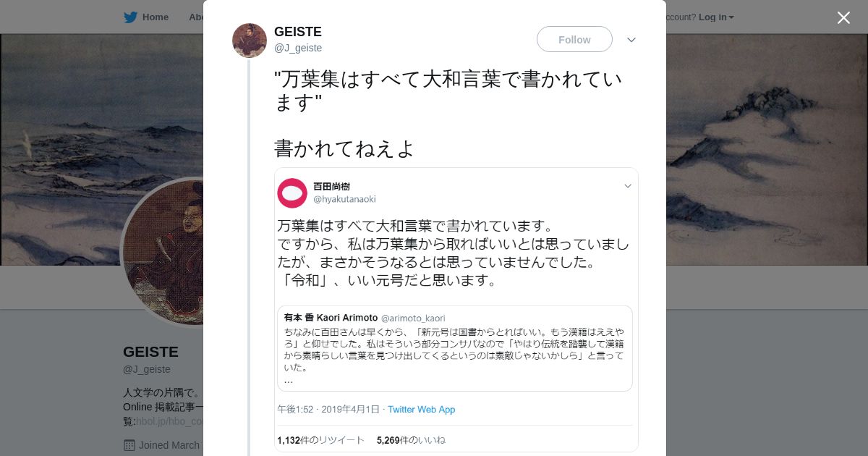Follow the GEISTE account

coord(574,40)
